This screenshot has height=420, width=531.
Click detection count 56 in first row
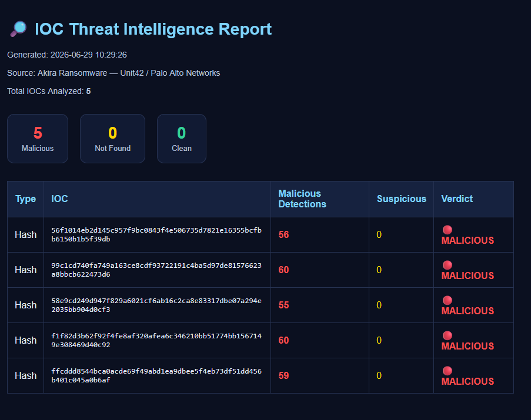pos(283,235)
